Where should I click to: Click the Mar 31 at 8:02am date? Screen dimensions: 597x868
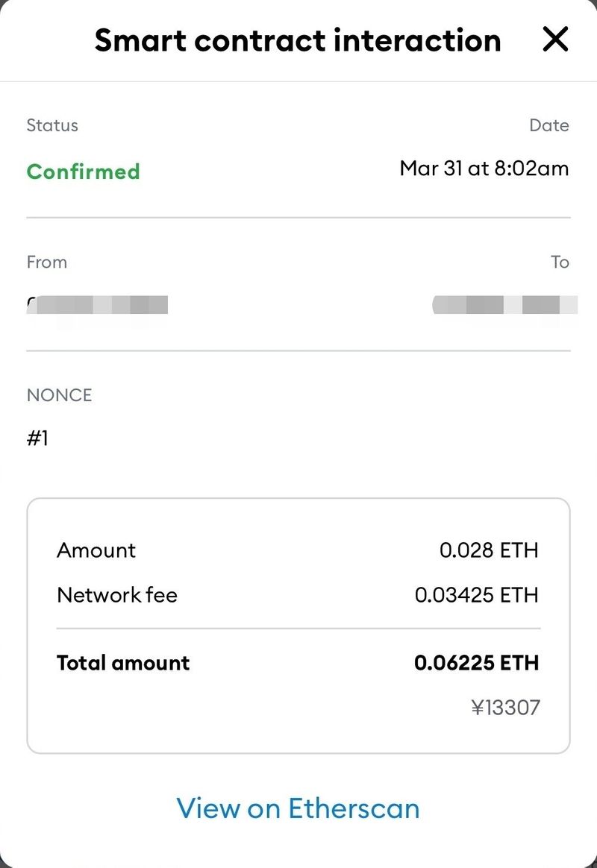pos(484,168)
